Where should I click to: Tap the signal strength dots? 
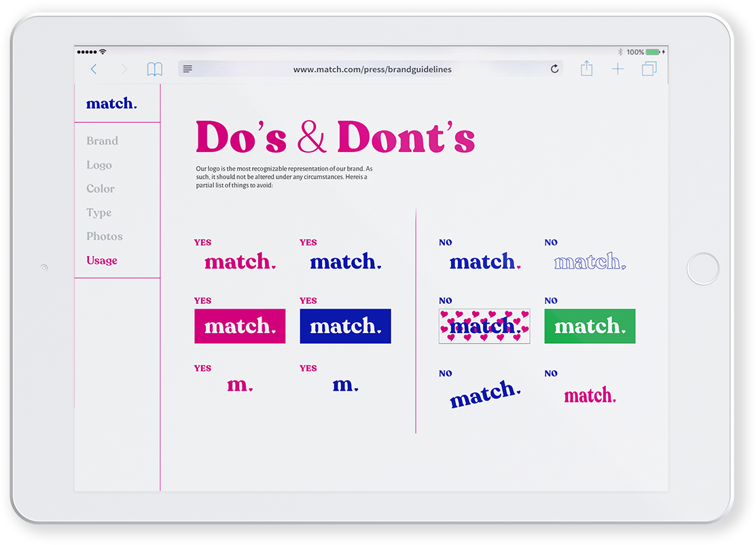point(87,52)
